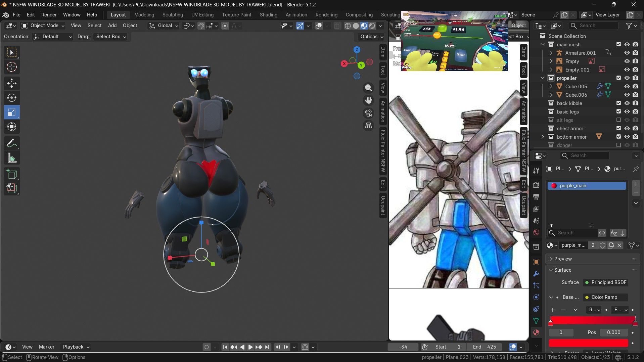Pin the properties context with pin icon
This screenshot has height=362, width=644.
click(636, 169)
